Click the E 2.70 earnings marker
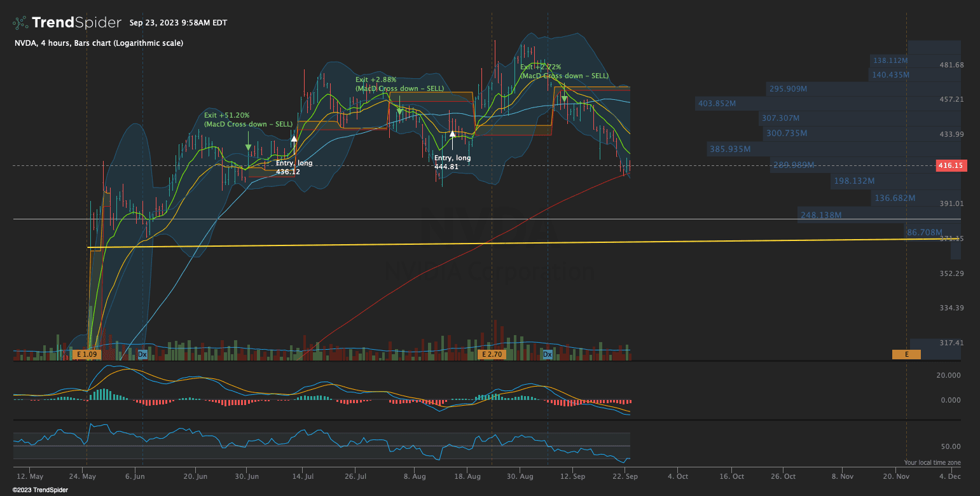 (492, 354)
